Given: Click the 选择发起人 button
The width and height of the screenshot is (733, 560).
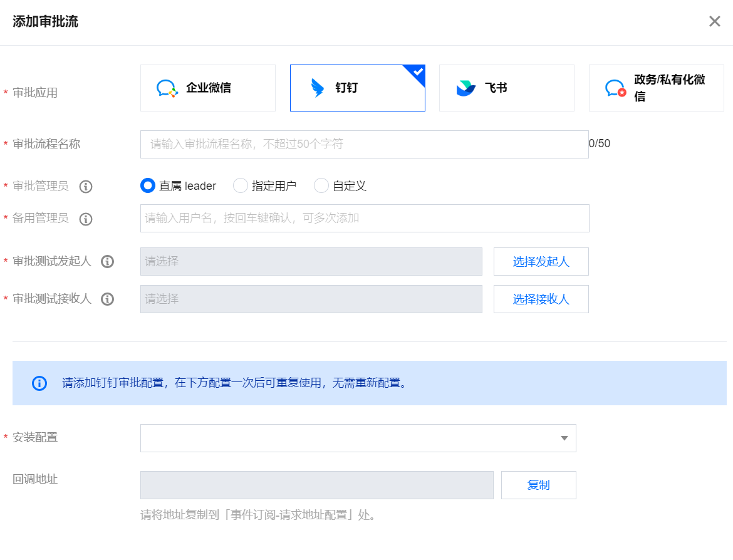Looking at the screenshot, I should pyautogui.click(x=541, y=261).
